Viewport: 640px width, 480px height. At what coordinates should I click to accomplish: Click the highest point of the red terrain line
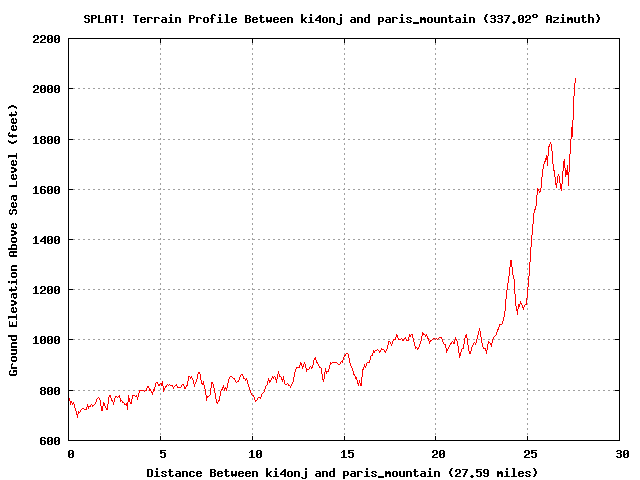575,79
